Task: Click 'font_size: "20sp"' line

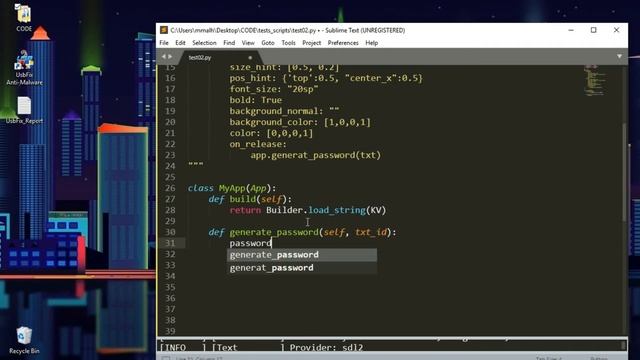Action: tap(274, 89)
